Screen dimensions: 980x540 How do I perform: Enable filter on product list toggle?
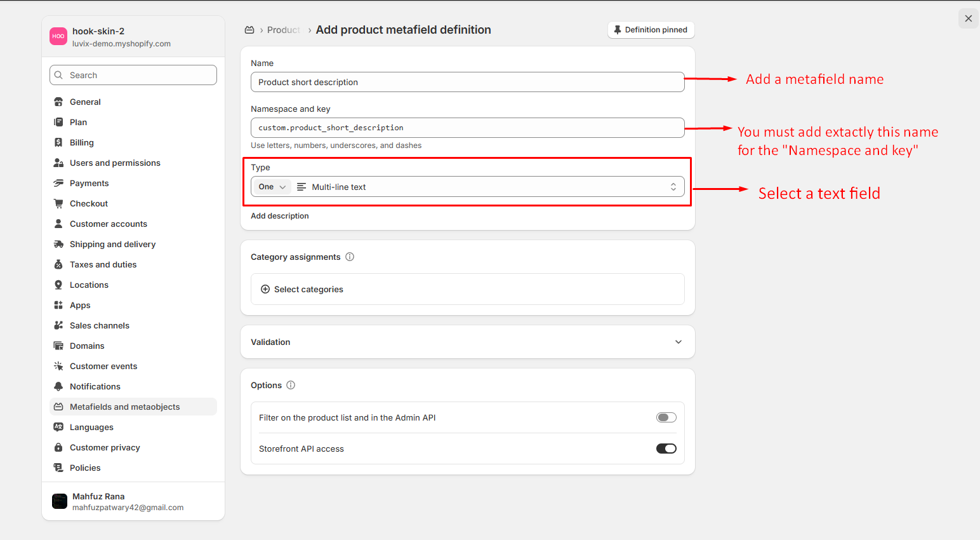666,417
